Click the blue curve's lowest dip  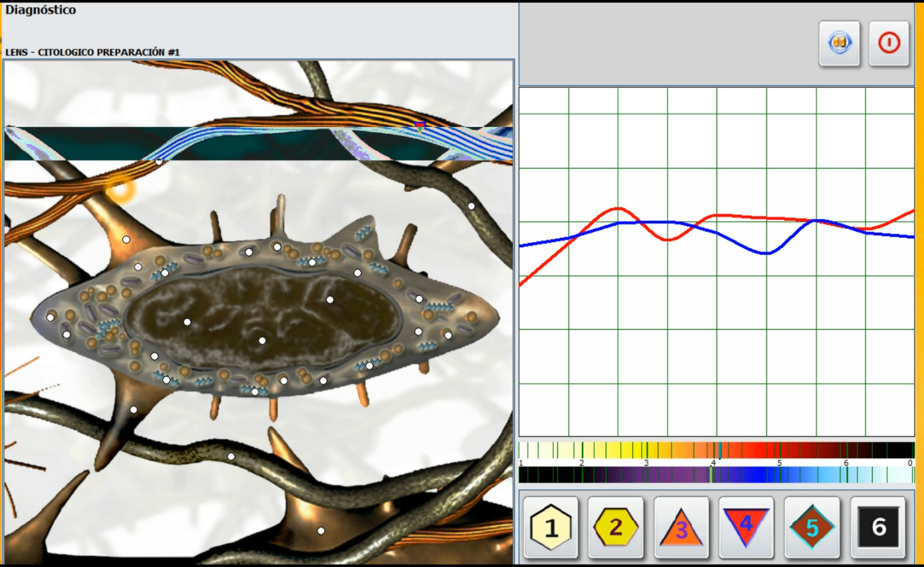point(766,254)
